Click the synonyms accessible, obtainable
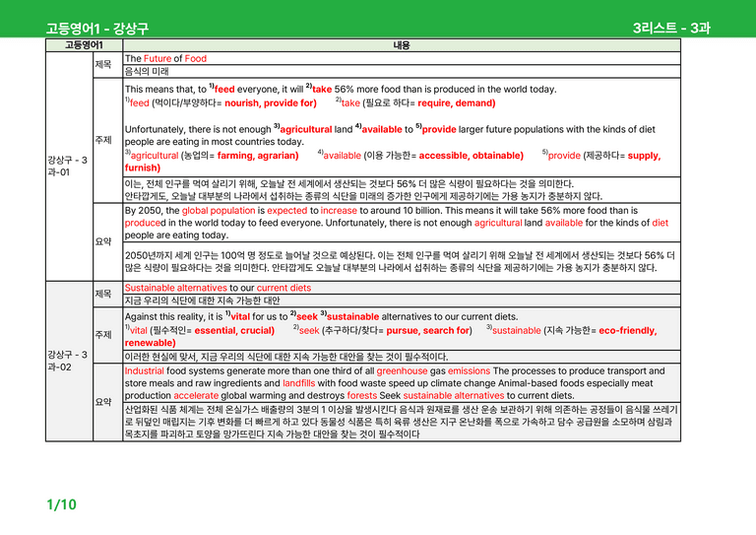This screenshot has width=756, height=535. [x=472, y=156]
